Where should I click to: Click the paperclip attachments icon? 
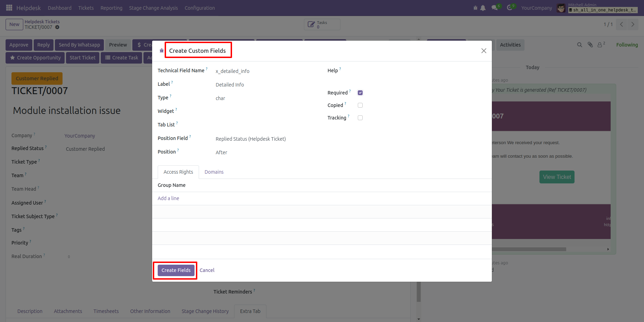590,45
